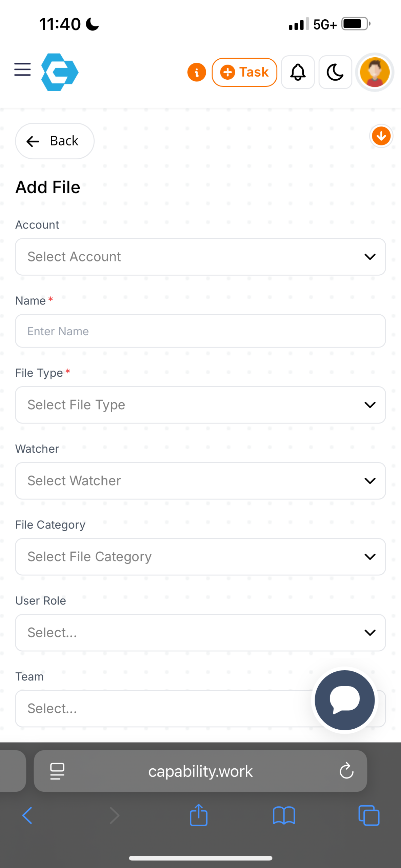The height and width of the screenshot is (868, 401).
Task: Click the orange scroll-down arrow button
Action: pos(381,136)
